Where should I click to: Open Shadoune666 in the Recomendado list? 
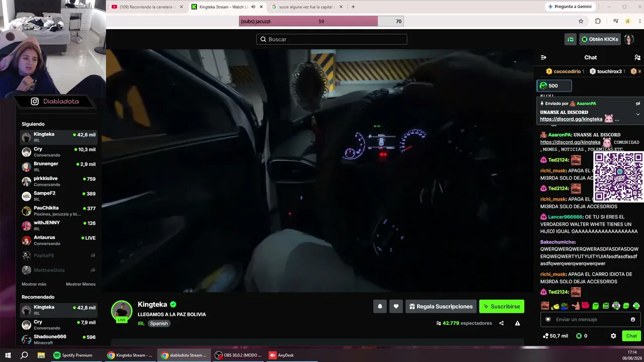pyautogui.click(x=58, y=339)
